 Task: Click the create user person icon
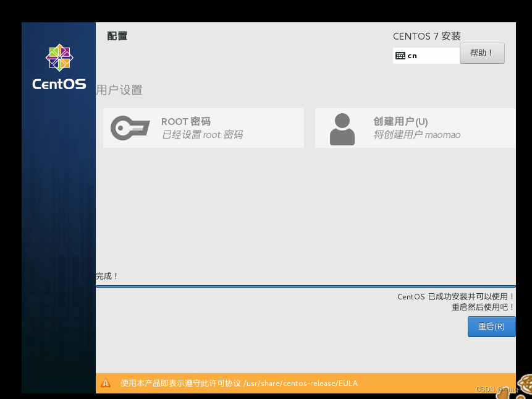[342, 129]
